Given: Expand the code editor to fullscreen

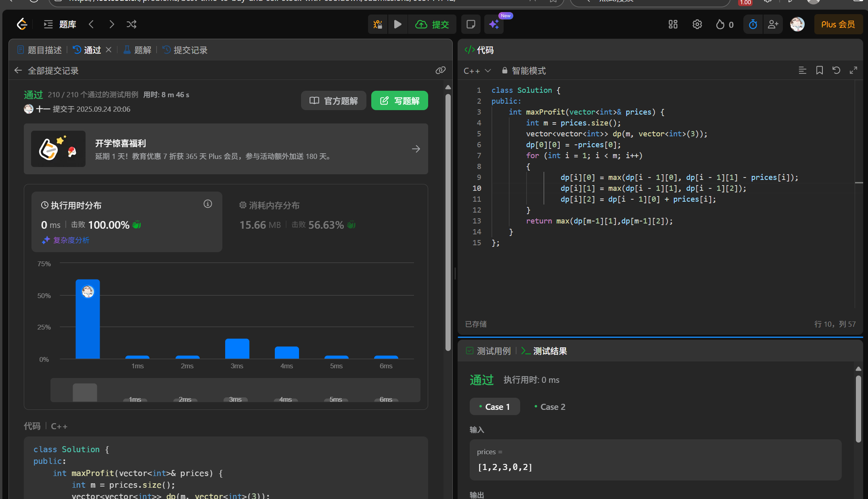Looking at the screenshot, I should pyautogui.click(x=853, y=71).
